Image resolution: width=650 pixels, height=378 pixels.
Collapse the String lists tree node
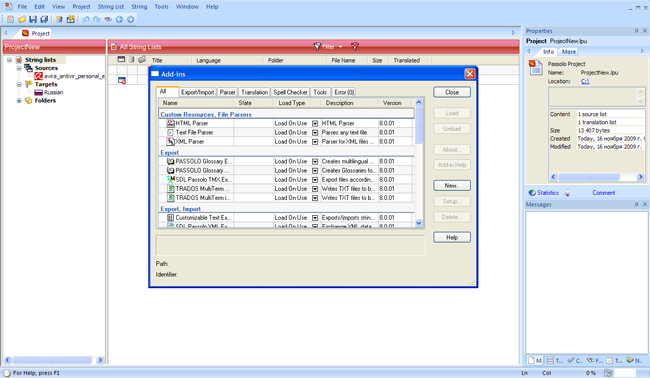9,60
